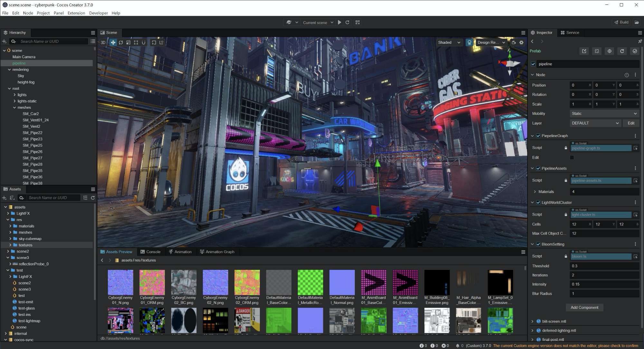Click the Add Component button
The width and height of the screenshot is (644, 349).
pyautogui.click(x=584, y=307)
